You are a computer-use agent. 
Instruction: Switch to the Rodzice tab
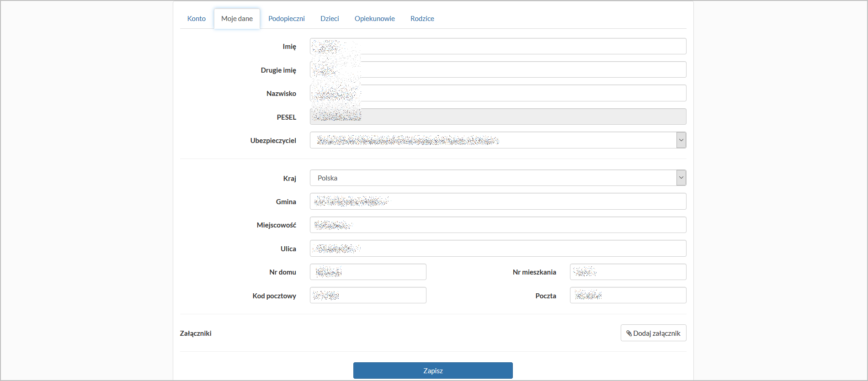(x=422, y=19)
